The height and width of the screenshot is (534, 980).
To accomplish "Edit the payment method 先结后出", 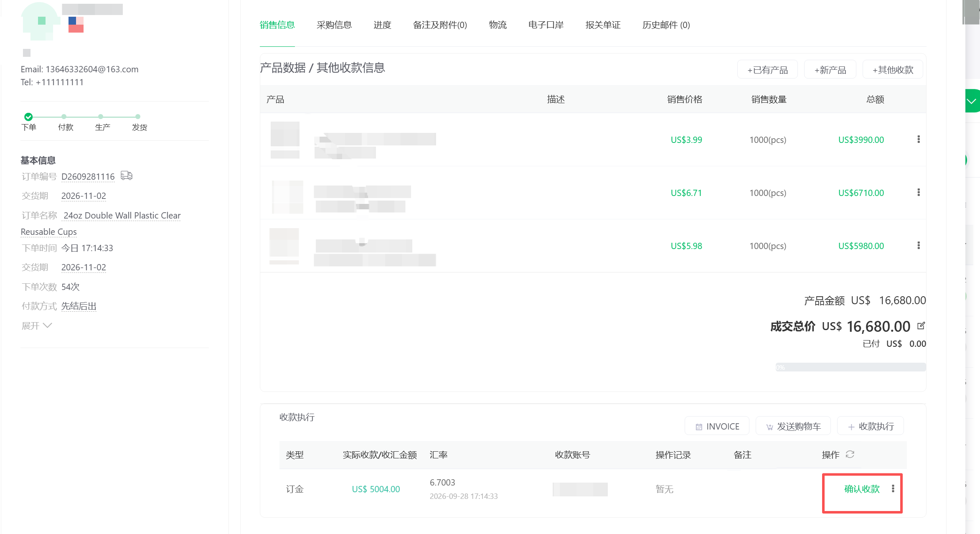I will (79, 306).
